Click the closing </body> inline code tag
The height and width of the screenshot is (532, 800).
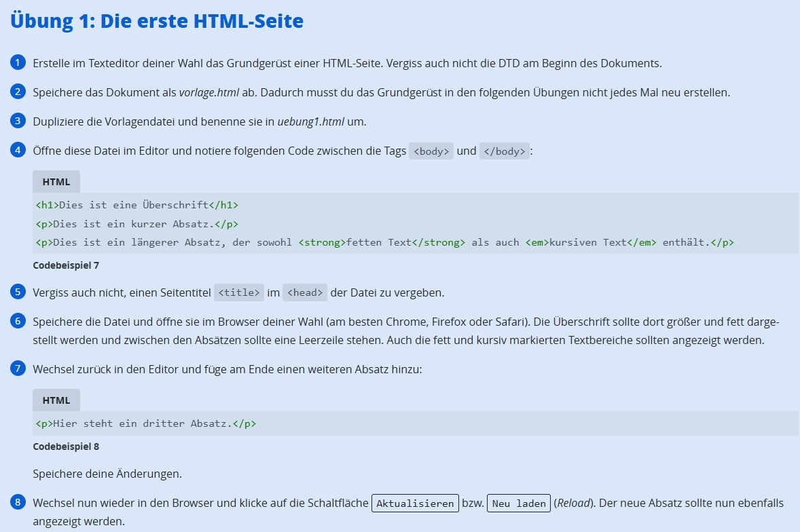504,151
